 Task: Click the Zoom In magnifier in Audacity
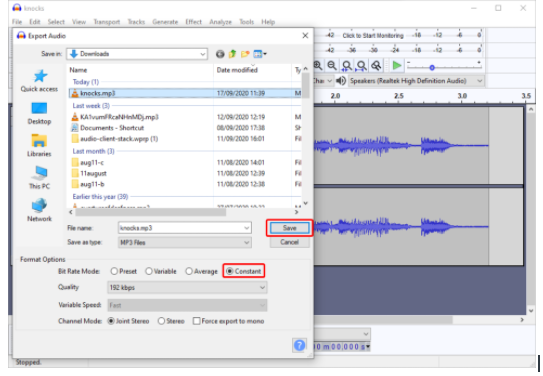318,65
